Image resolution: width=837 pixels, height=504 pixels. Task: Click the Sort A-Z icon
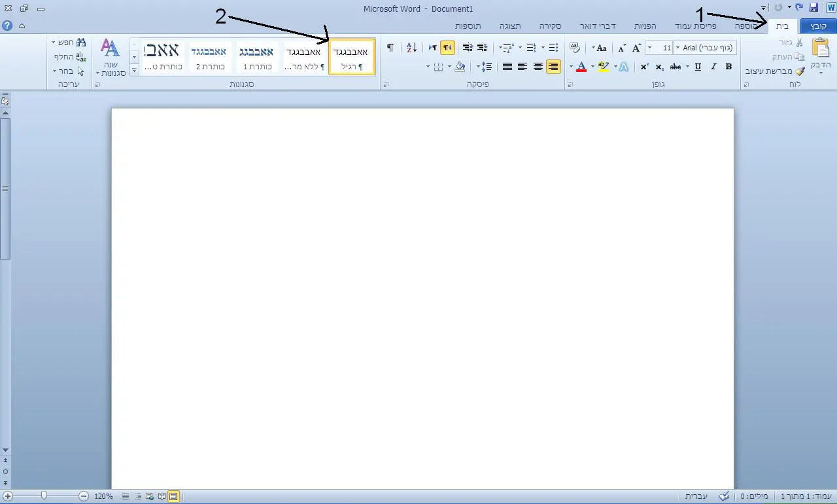pyautogui.click(x=411, y=48)
